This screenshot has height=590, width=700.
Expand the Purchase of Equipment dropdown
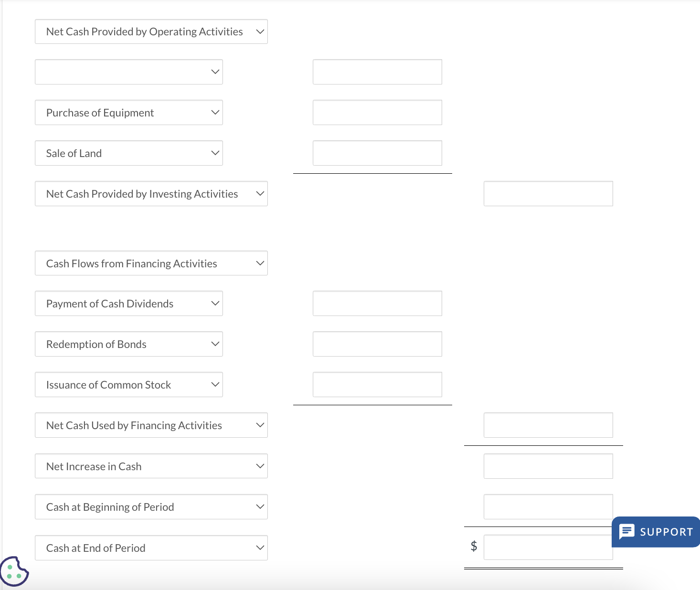(x=129, y=113)
